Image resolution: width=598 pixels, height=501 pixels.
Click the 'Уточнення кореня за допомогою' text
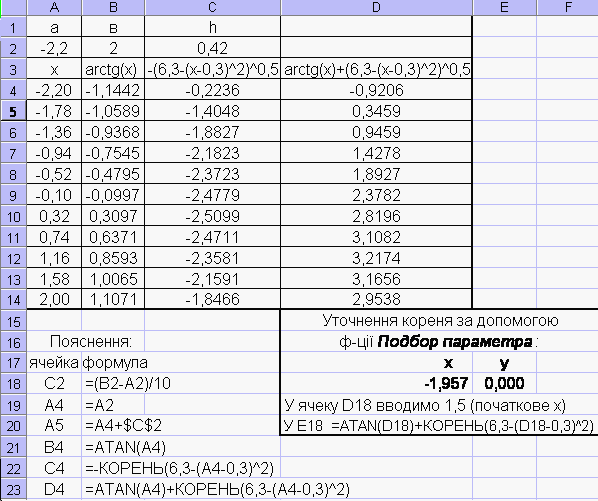440,321
